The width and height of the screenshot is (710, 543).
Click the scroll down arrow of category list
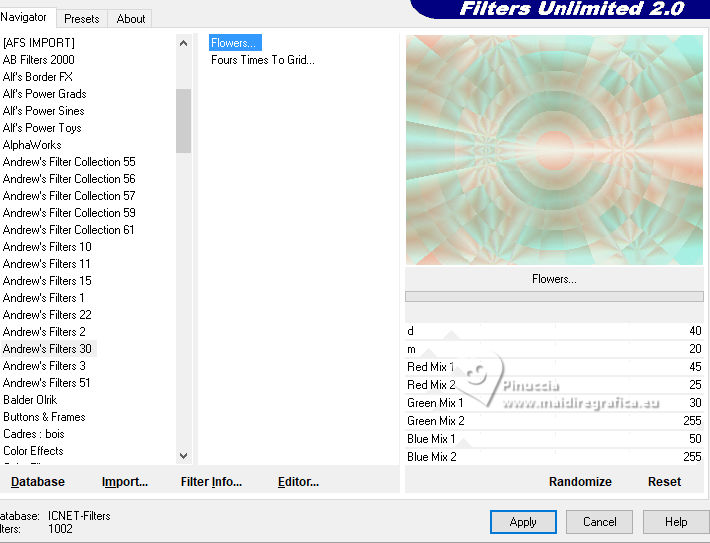[183, 456]
